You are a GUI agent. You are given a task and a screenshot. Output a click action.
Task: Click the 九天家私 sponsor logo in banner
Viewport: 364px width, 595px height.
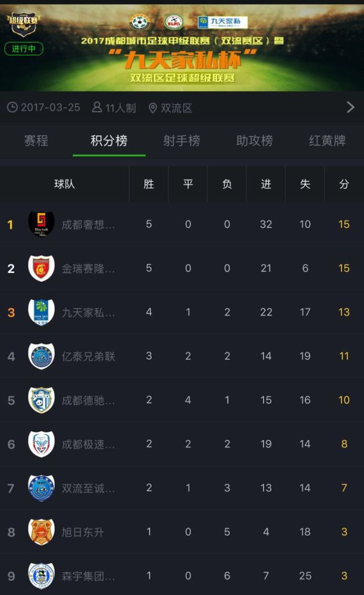click(x=222, y=22)
